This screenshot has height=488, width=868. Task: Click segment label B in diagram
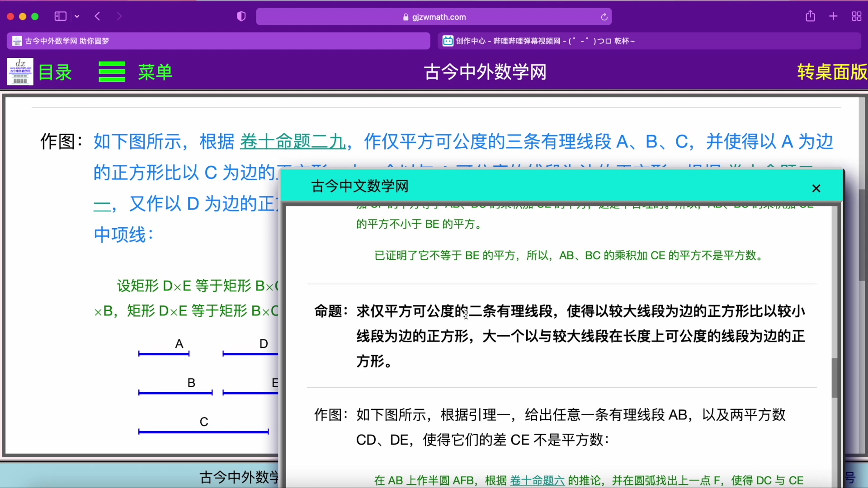tap(191, 383)
